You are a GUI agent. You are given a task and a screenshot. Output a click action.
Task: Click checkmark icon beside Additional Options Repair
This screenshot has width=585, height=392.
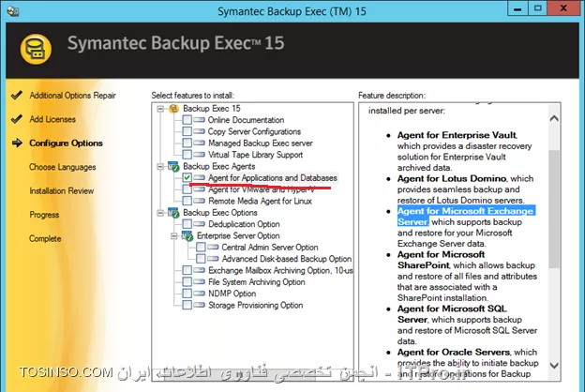tap(17, 96)
